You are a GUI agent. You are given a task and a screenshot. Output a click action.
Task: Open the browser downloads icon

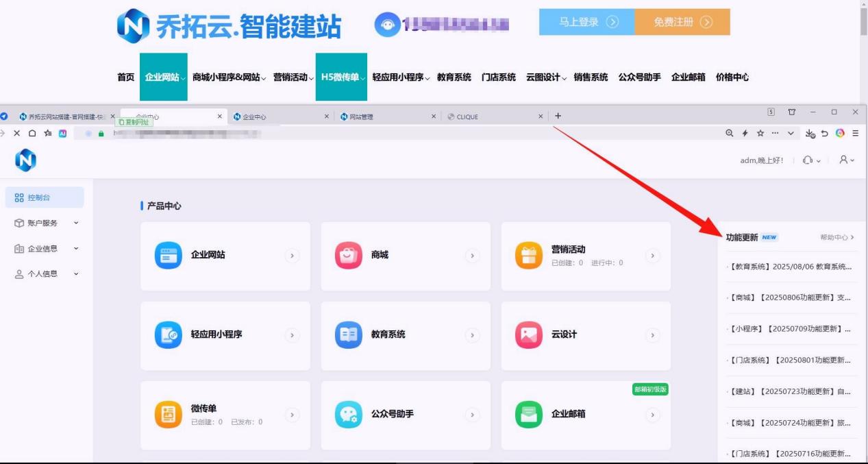[x=810, y=134]
